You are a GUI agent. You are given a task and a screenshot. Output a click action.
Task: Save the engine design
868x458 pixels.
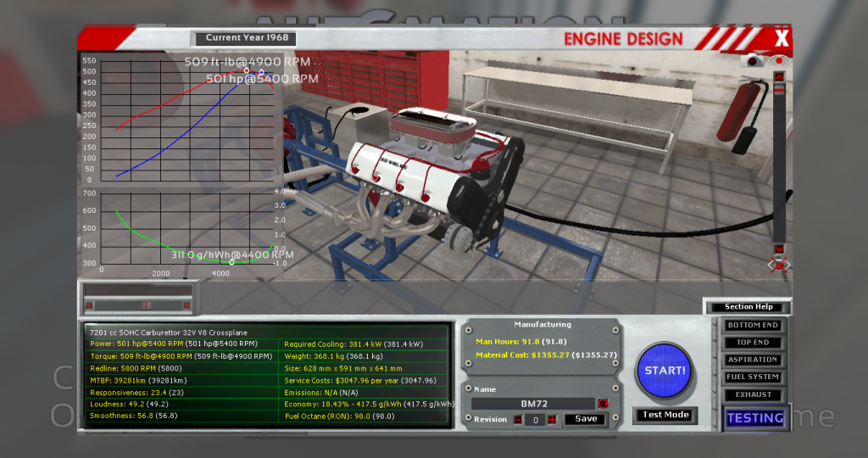click(x=586, y=419)
